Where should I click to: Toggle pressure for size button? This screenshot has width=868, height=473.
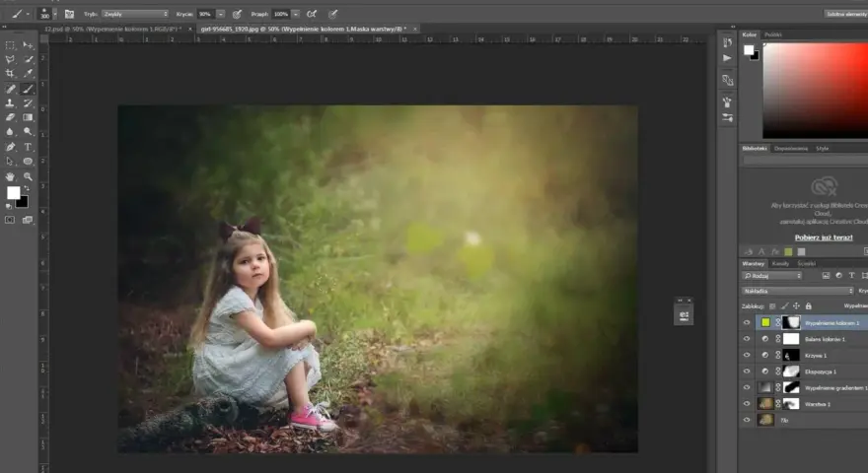click(332, 14)
